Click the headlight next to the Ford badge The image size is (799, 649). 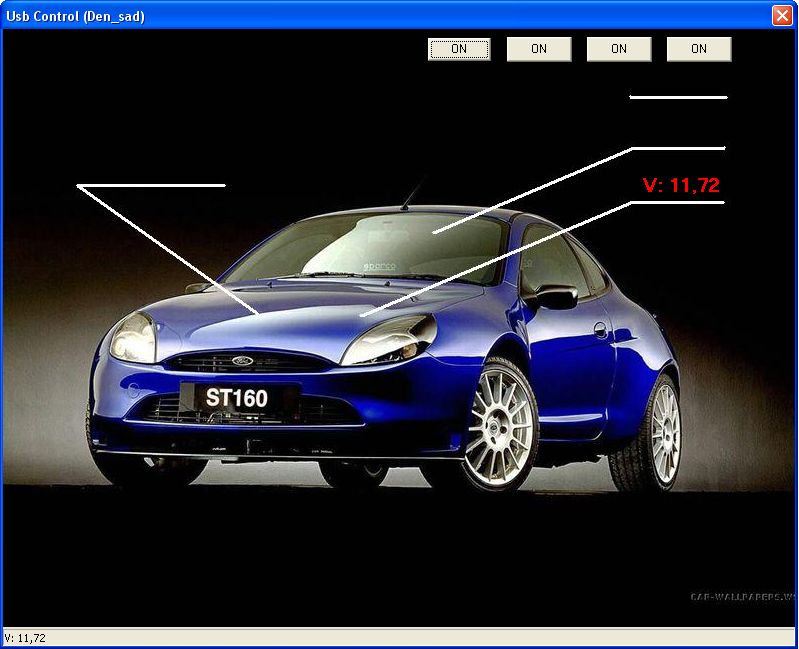click(x=133, y=337)
